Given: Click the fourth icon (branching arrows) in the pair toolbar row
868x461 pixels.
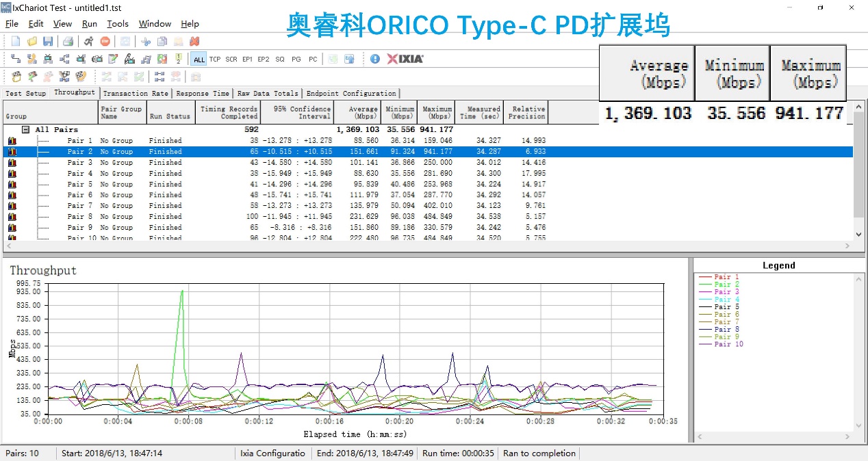Looking at the screenshot, I should tap(64, 59).
